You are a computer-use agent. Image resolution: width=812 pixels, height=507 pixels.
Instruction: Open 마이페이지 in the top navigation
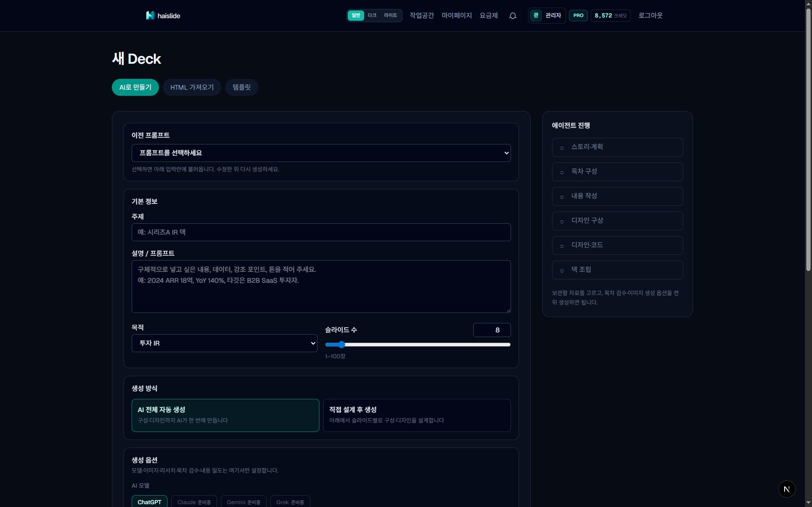coord(457,16)
